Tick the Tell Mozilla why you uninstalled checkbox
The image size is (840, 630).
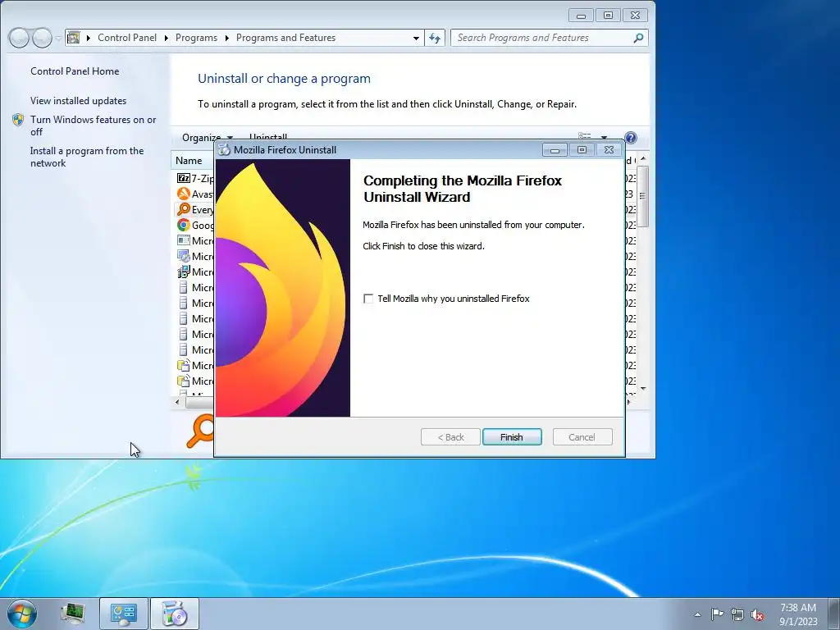coord(368,299)
